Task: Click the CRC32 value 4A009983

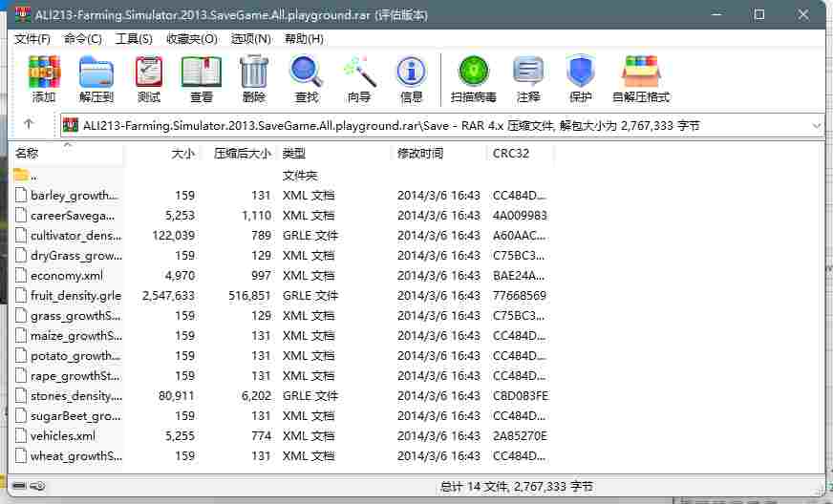Action: (x=520, y=215)
